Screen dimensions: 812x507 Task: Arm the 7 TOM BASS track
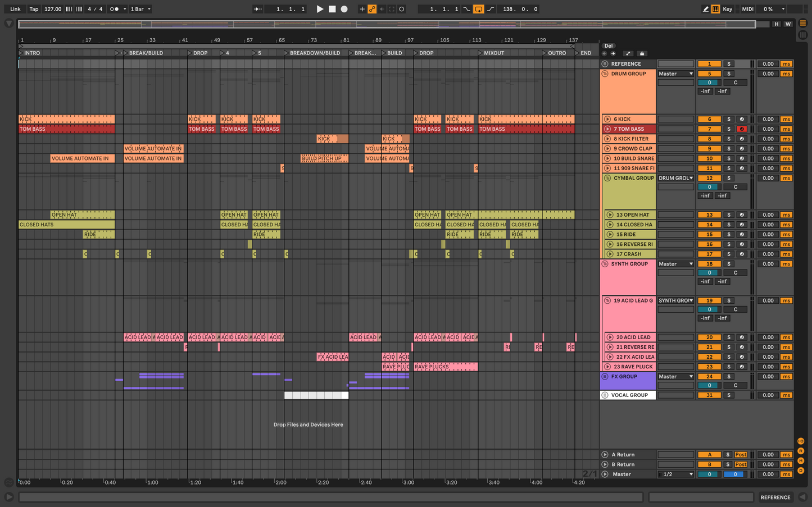[742, 129]
